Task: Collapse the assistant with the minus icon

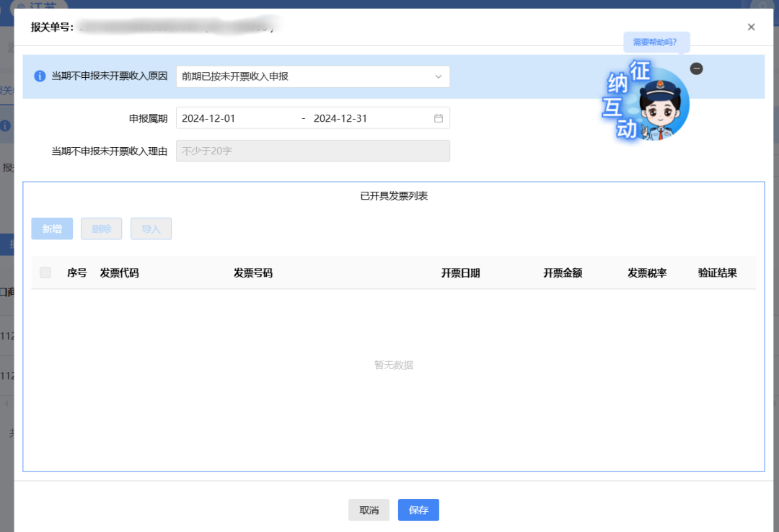Action: coord(697,68)
